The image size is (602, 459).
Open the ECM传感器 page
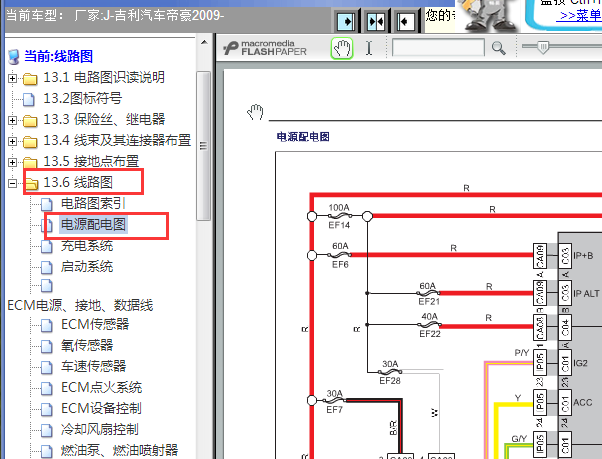click(x=95, y=324)
